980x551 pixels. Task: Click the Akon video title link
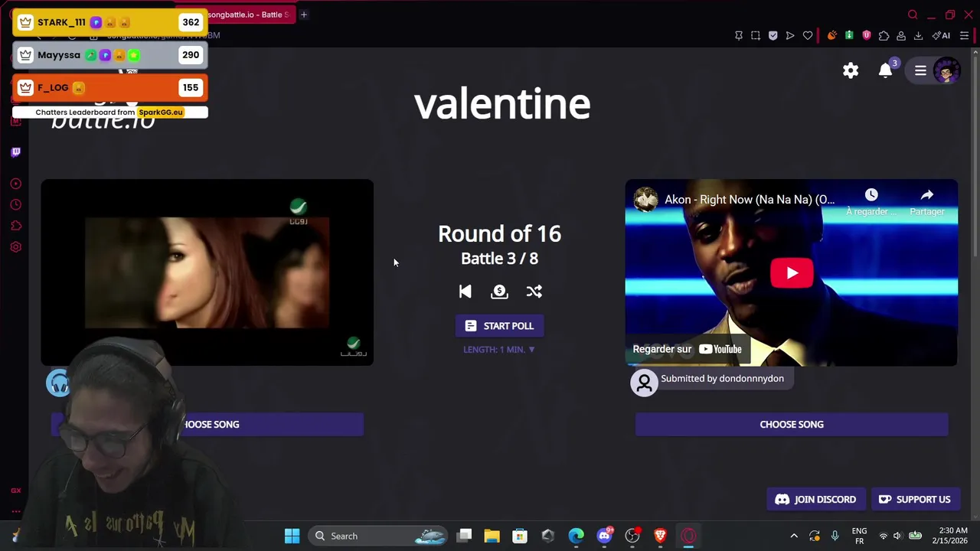tap(750, 199)
